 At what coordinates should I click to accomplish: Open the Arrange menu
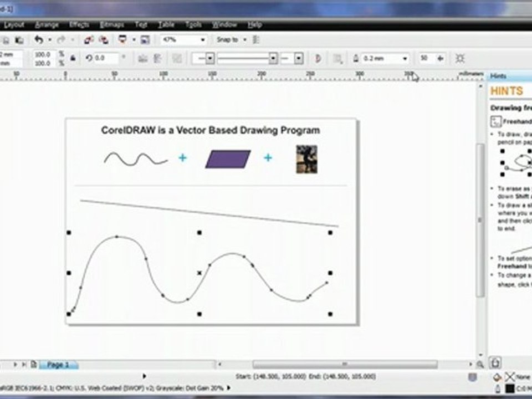coord(47,25)
